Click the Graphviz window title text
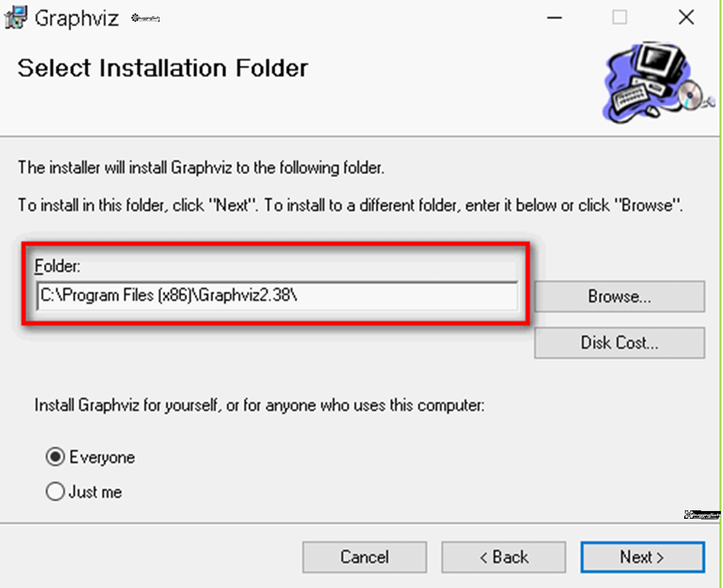This screenshot has width=723, height=588. 76,18
